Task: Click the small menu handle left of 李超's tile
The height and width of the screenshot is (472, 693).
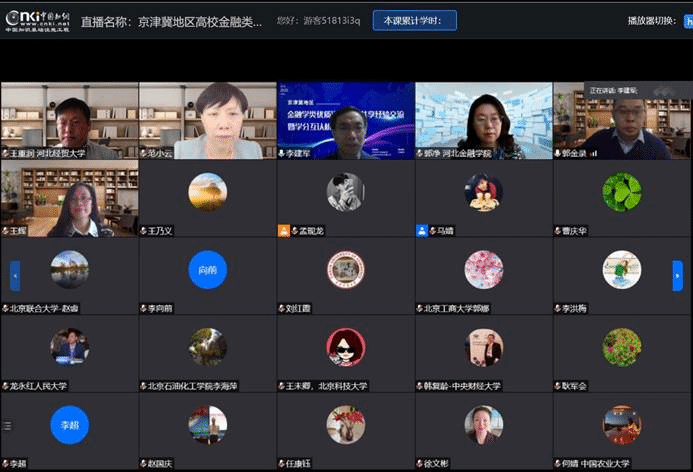Action: pos(6,426)
